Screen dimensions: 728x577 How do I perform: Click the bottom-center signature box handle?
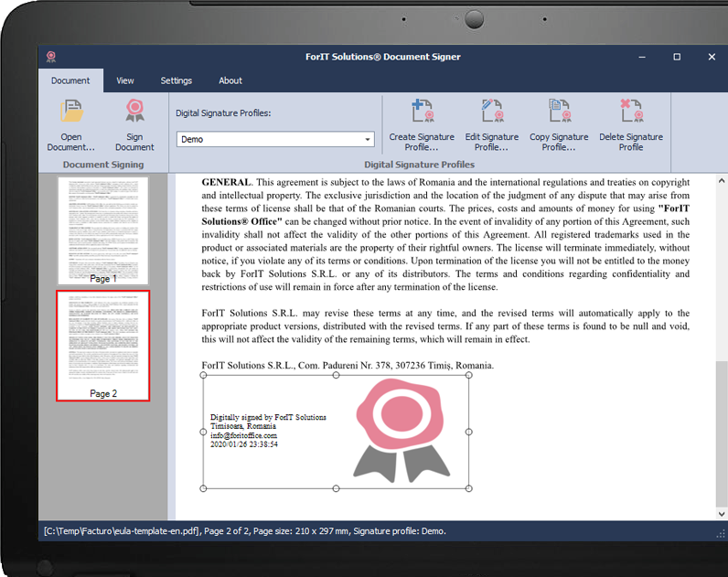pos(337,488)
